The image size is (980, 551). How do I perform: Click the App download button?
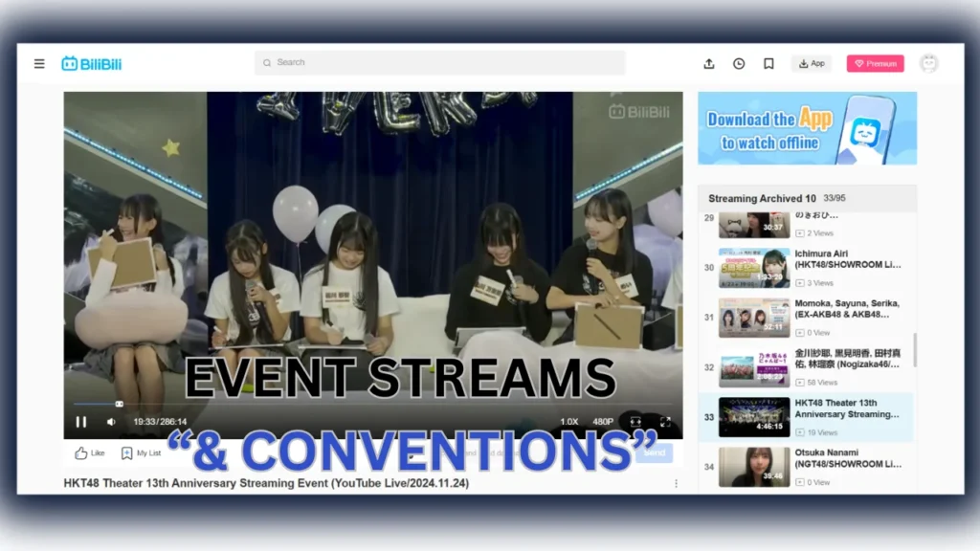811,64
